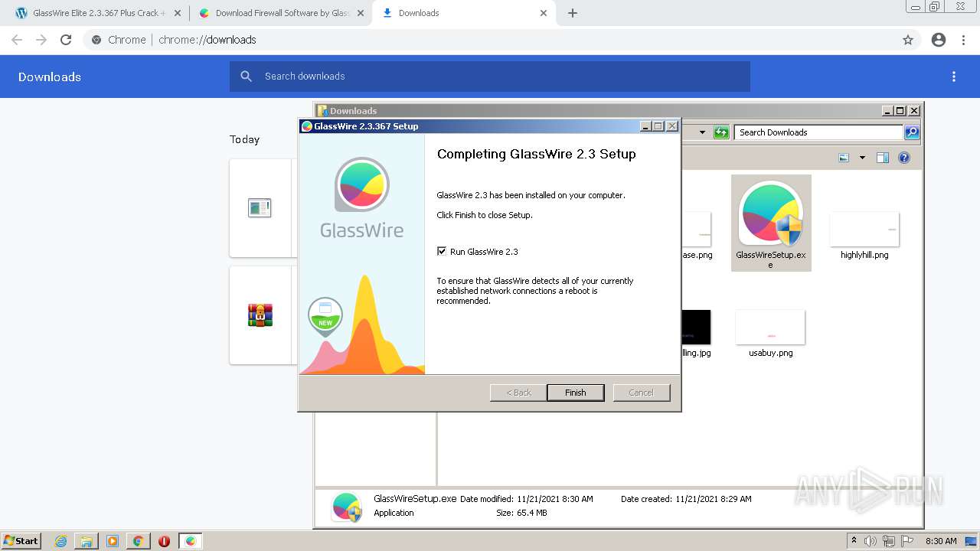The height and width of the screenshot is (551, 980).
Task: Open the view options dropdown arrow
Action: (862, 158)
